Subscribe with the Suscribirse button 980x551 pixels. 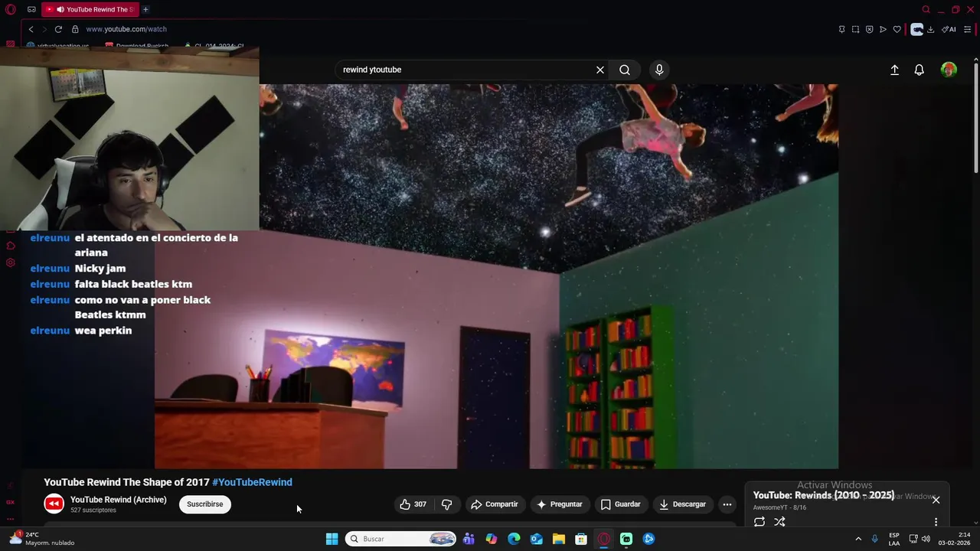coord(205,504)
